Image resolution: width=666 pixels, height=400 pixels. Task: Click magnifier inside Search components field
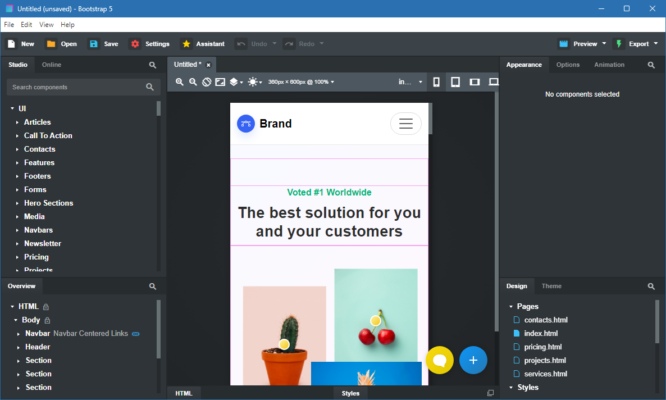pos(150,87)
